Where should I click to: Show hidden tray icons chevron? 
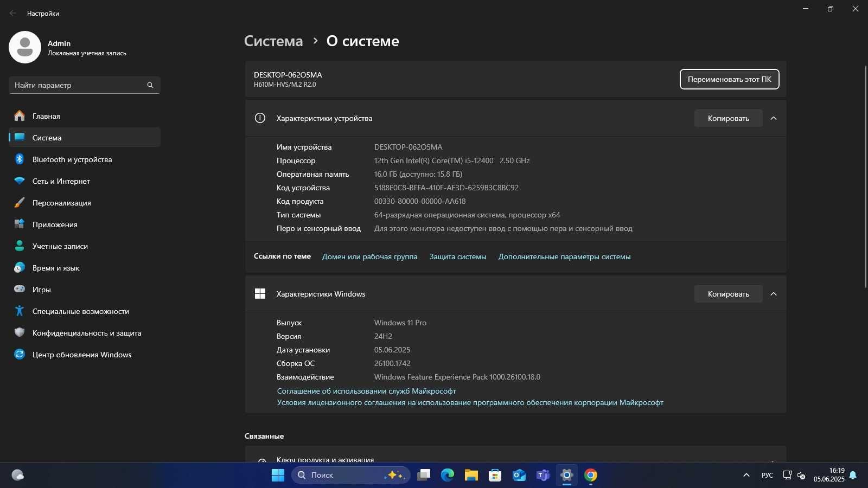[746, 476]
